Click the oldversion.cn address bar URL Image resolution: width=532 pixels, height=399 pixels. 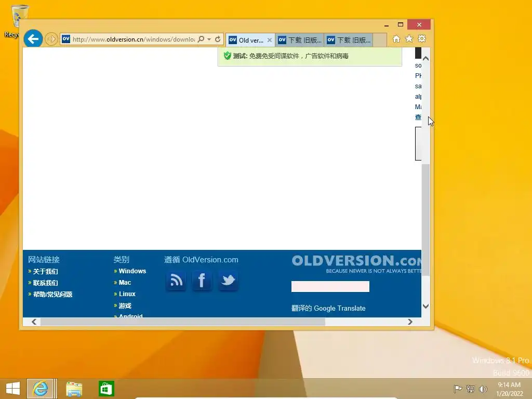pos(134,39)
